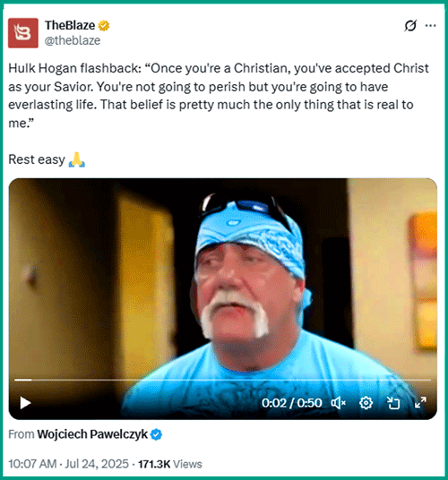Enter fullscreen video mode
Screen dimensions: 448x480
click(x=420, y=403)
